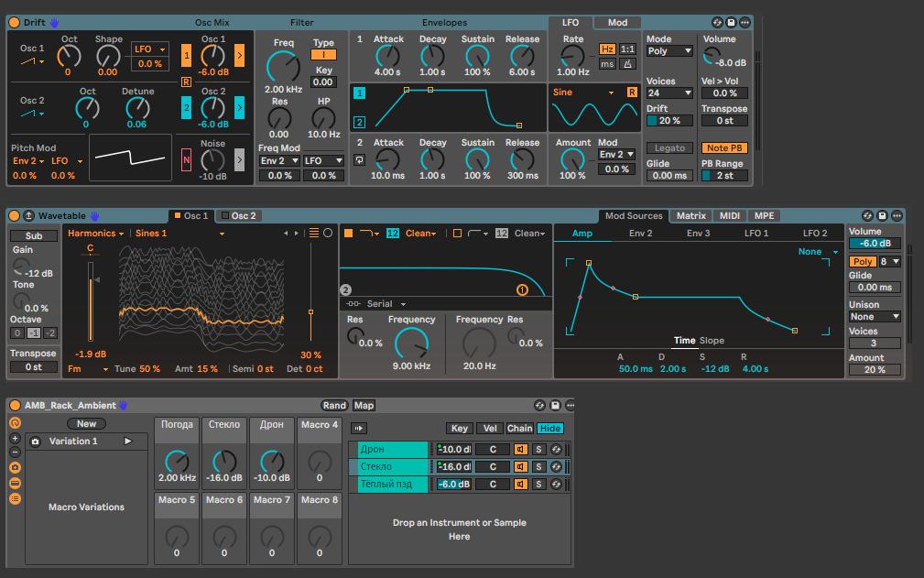Click the next wavetable arrow in Wavetable
Image resolution: width=924 pixels, height=578 pixels.
[x=297, y=234]
